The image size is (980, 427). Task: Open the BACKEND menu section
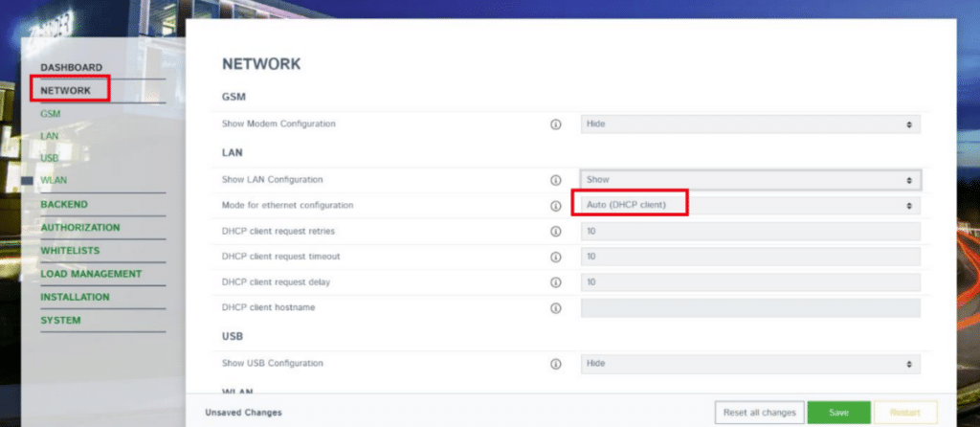[x=64, y=205]
